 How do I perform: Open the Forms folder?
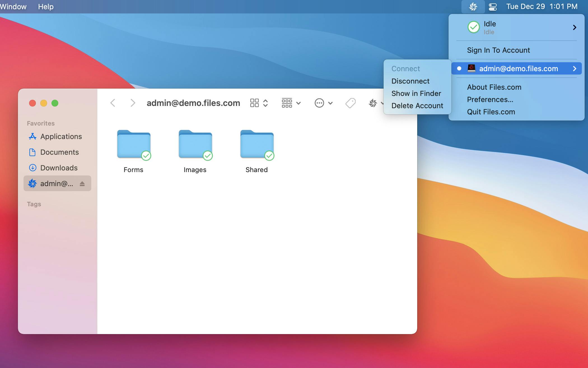(134, 144)
